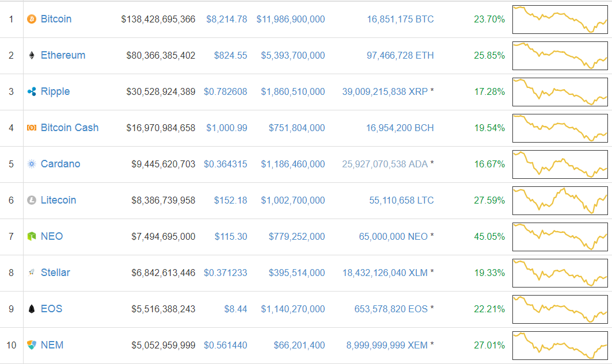Click NEO price $115.30

[231, 236]
